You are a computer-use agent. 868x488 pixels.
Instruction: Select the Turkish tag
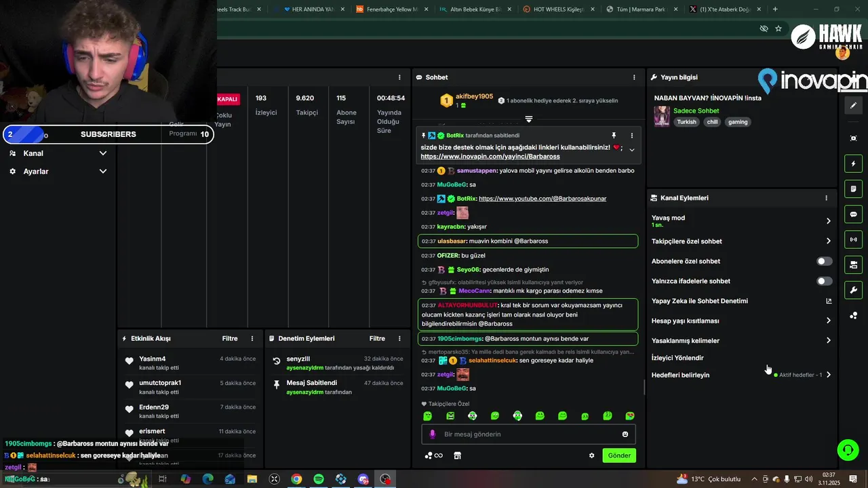point(686,122)
